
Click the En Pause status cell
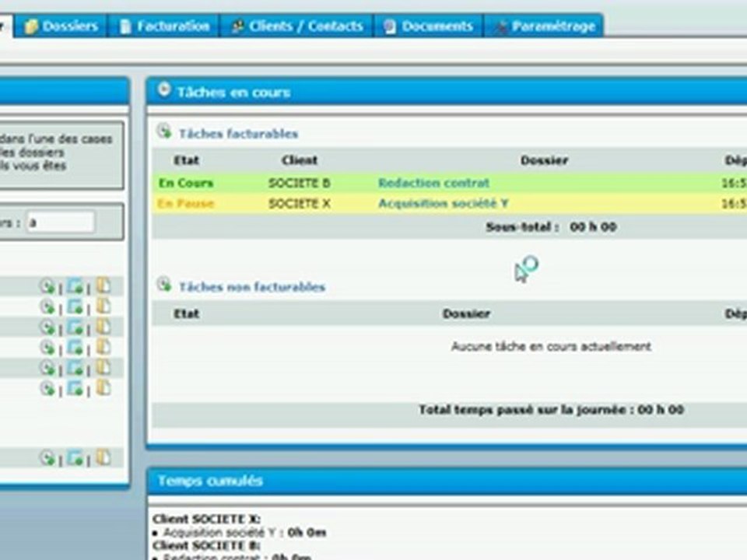pos(186,204)
